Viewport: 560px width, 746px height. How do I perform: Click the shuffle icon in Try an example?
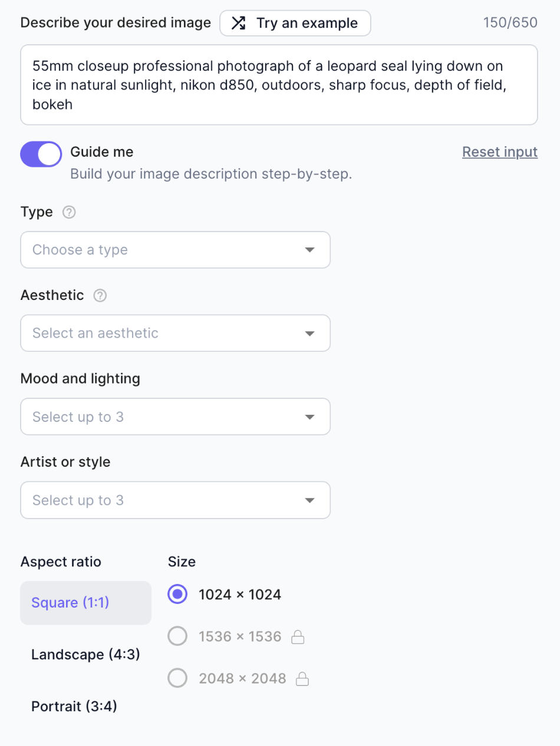pyautogui.click(x=238, y=24)
